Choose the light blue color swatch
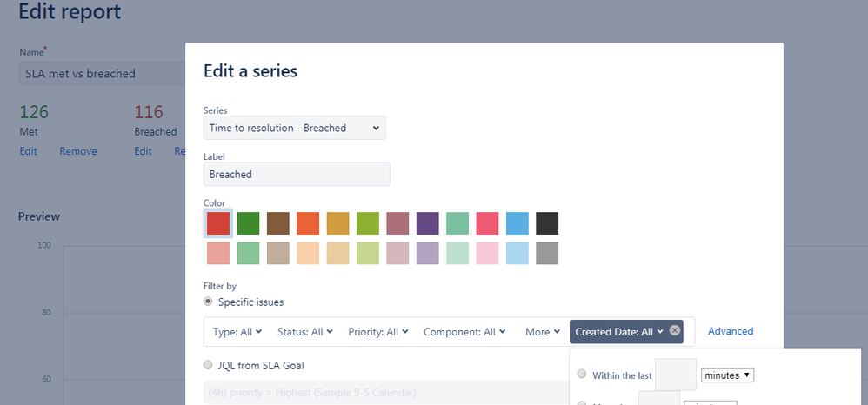The width and height of the screenshot is (868, 405). point(517,253)
